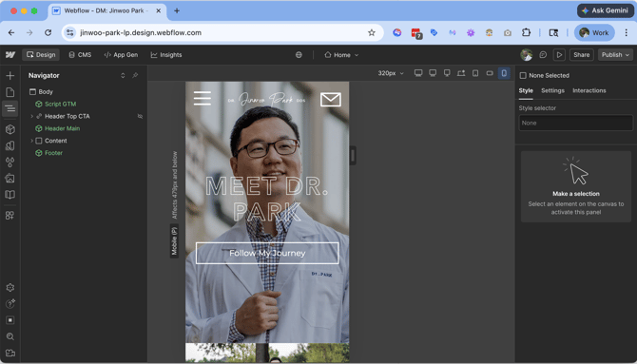Select Header Main in the Navigator
This screenshot has width=637, height=364.
click(x=62, y=128)
